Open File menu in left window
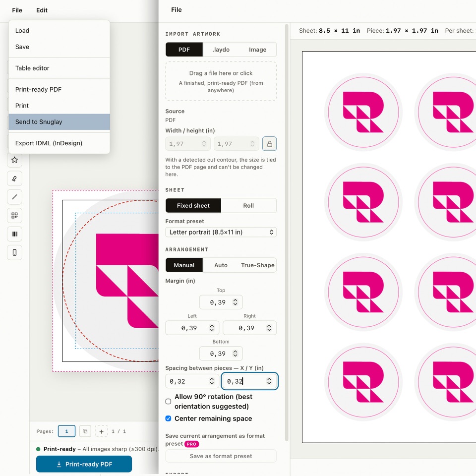The height and width of the screenshot is (476, 476). tap(17, 10)
